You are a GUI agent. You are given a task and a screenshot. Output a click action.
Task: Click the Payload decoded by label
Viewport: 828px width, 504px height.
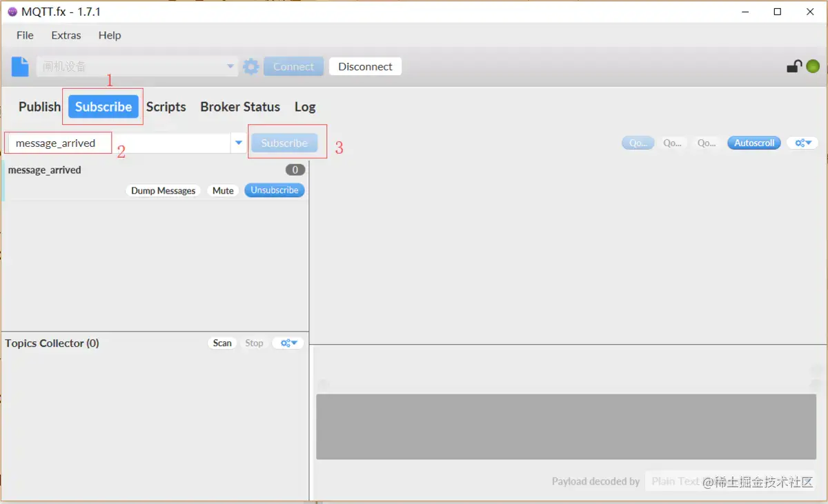point(595,481)
